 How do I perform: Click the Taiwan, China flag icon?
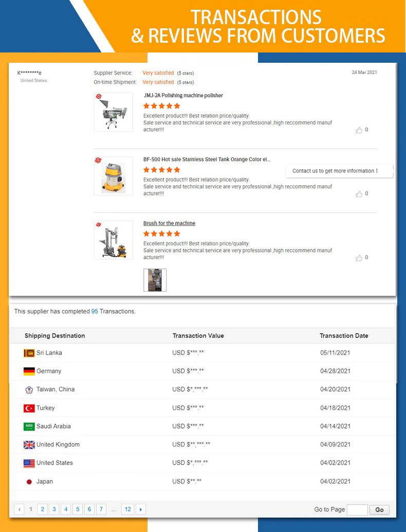[29, 390]
